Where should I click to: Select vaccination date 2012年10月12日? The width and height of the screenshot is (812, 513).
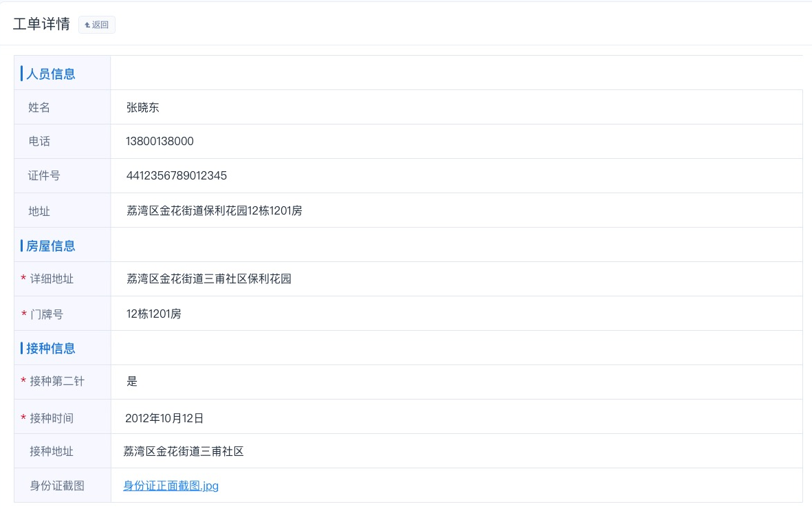pos(164,418)
